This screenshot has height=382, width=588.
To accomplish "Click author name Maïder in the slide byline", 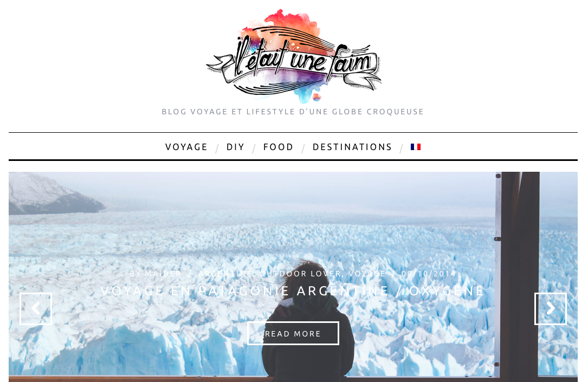I will coord(163,274).
